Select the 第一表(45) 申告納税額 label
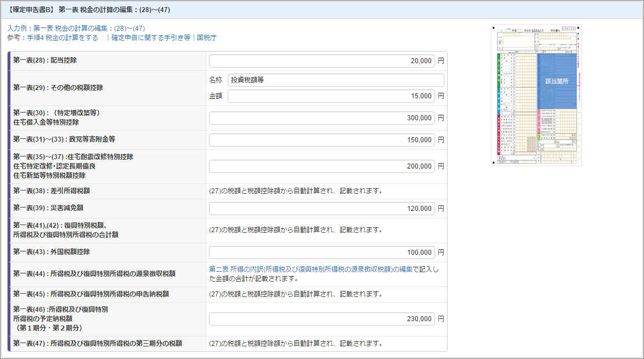644x359 pixels. pos(91,294)
